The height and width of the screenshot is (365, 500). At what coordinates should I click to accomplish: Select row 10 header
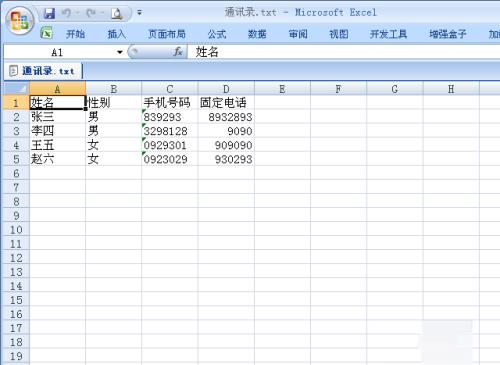pyautogui.click(x=16, y=230)
